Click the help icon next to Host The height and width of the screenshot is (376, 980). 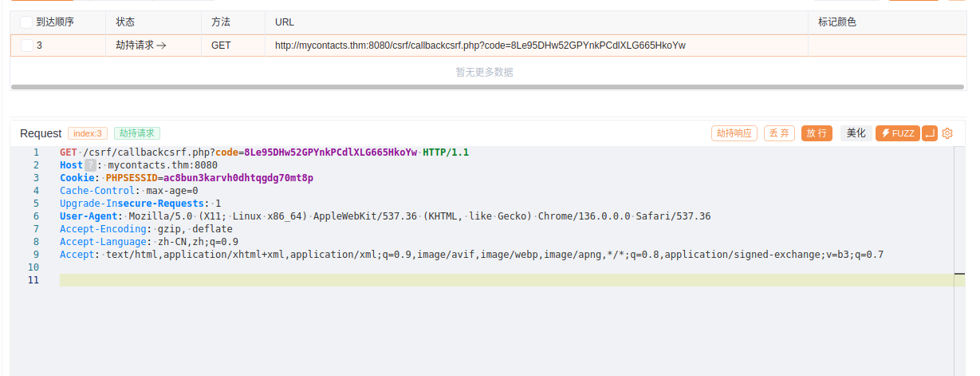[x=90, y=165]
